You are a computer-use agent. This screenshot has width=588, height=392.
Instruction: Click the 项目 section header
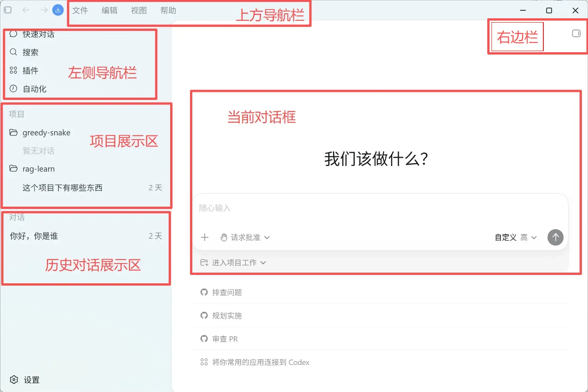(x=16, y=114)
